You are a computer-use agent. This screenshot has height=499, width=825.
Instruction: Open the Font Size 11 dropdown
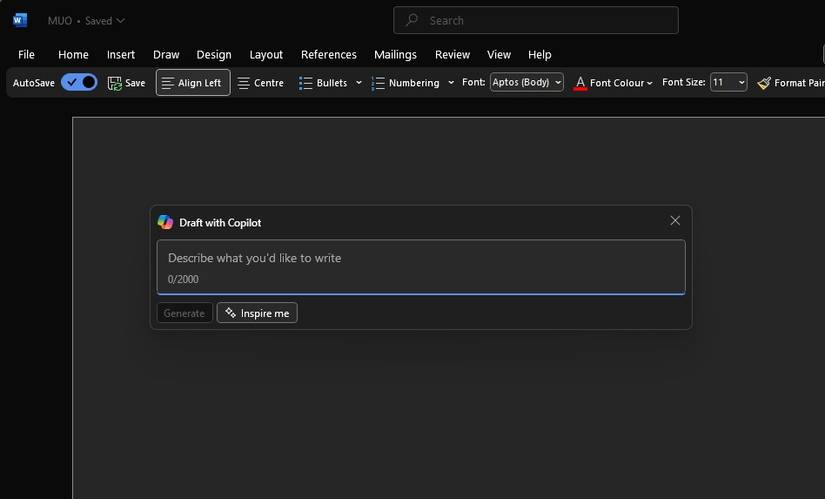click(x=728, y=82)
